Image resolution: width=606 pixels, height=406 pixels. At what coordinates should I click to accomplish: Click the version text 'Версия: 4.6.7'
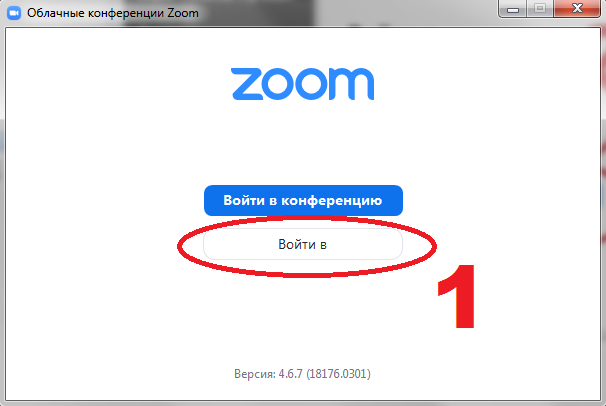click(269, 374)
